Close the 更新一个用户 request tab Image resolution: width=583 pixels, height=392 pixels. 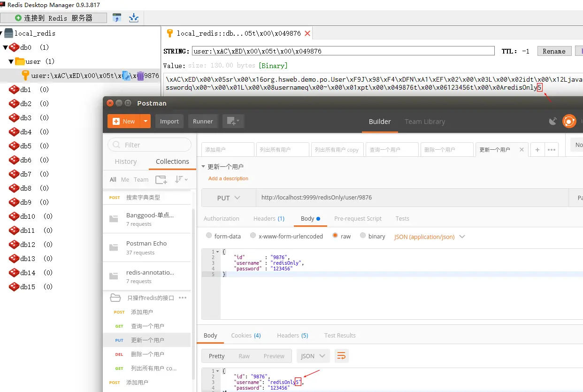pos(522,150)
